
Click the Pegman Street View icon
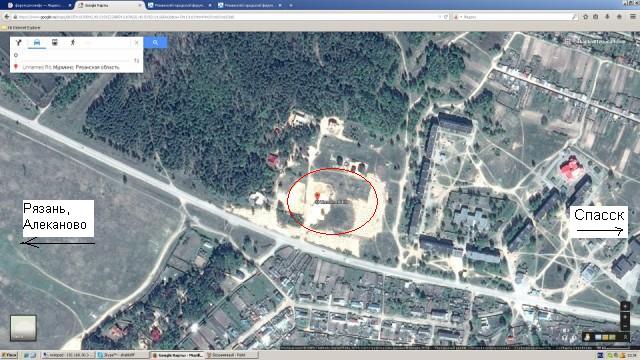pyautogui.click(x=587, y=337)
